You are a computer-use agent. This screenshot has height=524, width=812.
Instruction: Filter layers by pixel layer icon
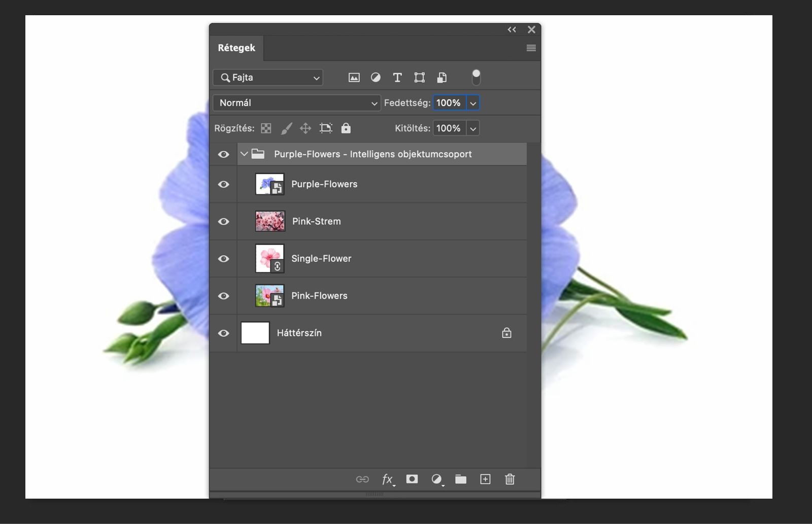[x=354, y=78]
